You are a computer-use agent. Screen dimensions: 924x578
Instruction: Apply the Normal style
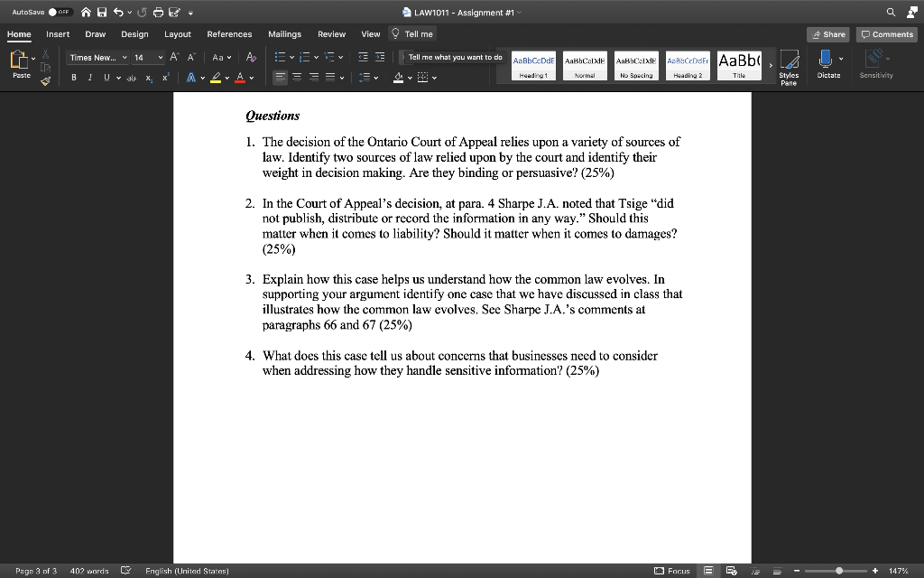(585, 65)
